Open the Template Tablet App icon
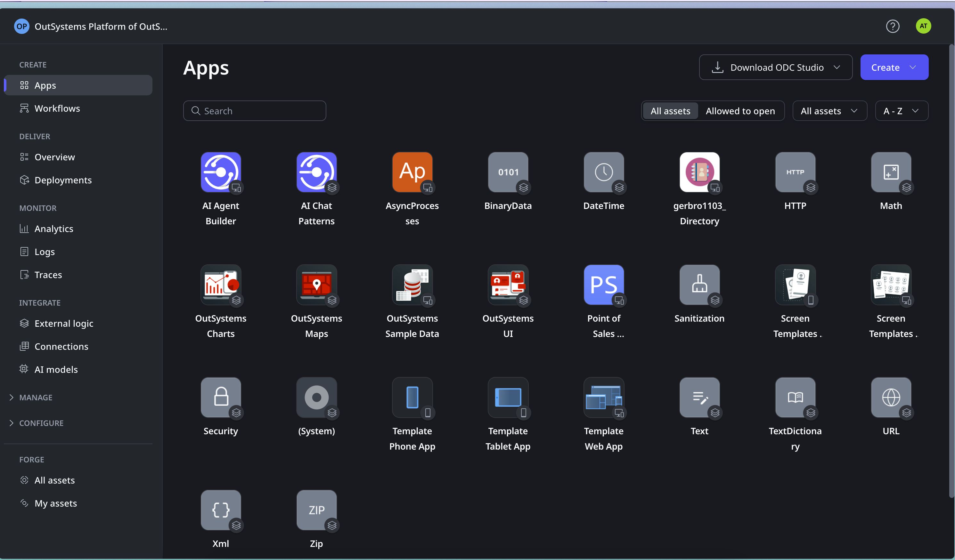Viewport: 955px width, 560px height. pyautogui.click(x=508, y=397)
